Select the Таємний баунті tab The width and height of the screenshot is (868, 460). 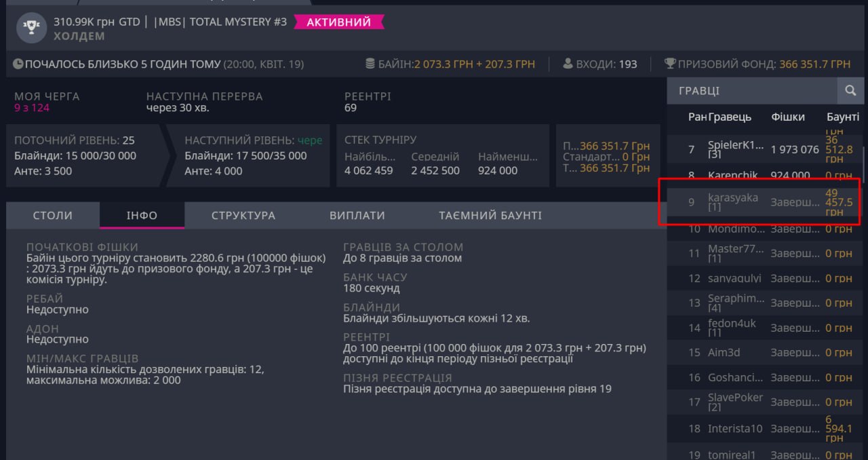click(x=490, y=215)
